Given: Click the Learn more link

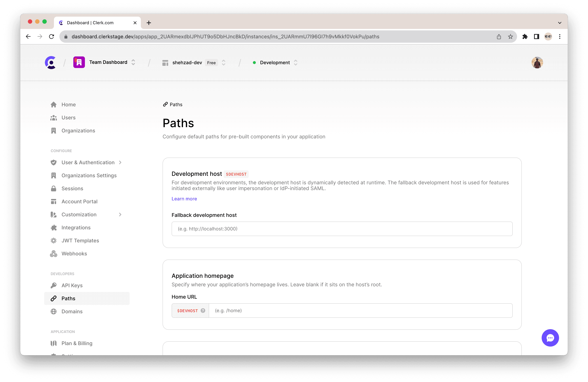Looking at the screenshot, I should [x=184, y=198].
